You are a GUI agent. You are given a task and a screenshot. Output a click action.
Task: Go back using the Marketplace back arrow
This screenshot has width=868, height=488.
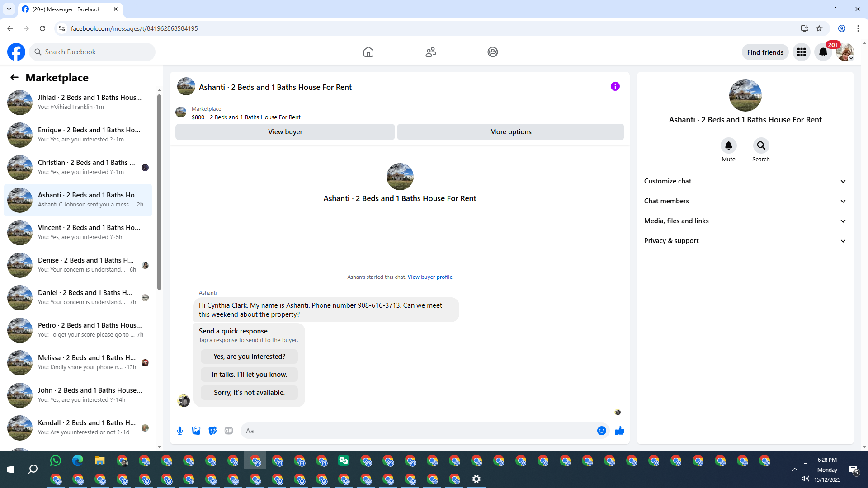point(14,78)
